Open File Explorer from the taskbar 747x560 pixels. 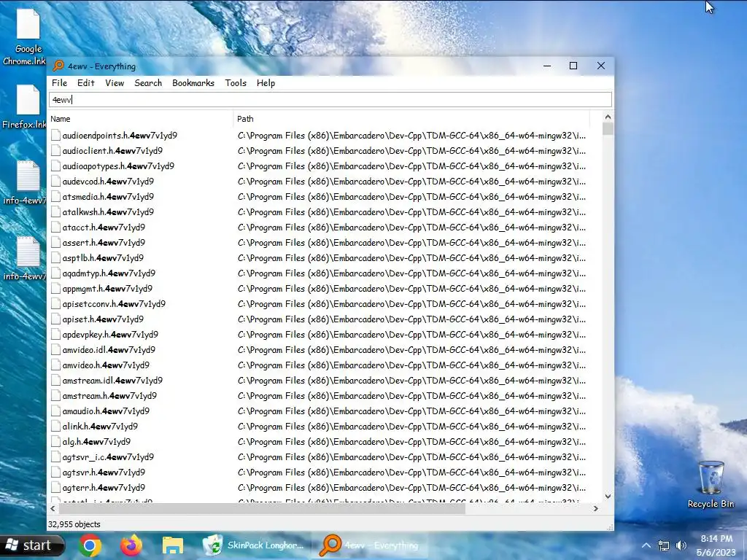[172, 545]
